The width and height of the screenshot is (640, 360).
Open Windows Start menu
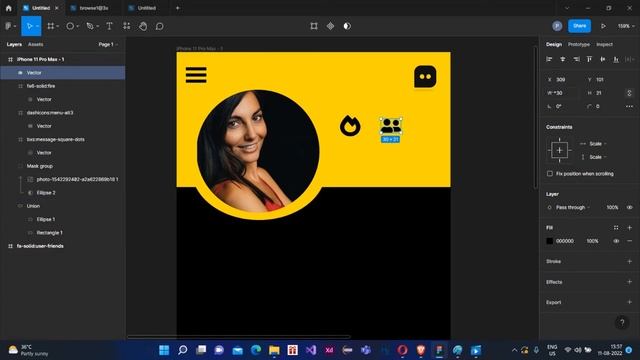coord(164,350)
